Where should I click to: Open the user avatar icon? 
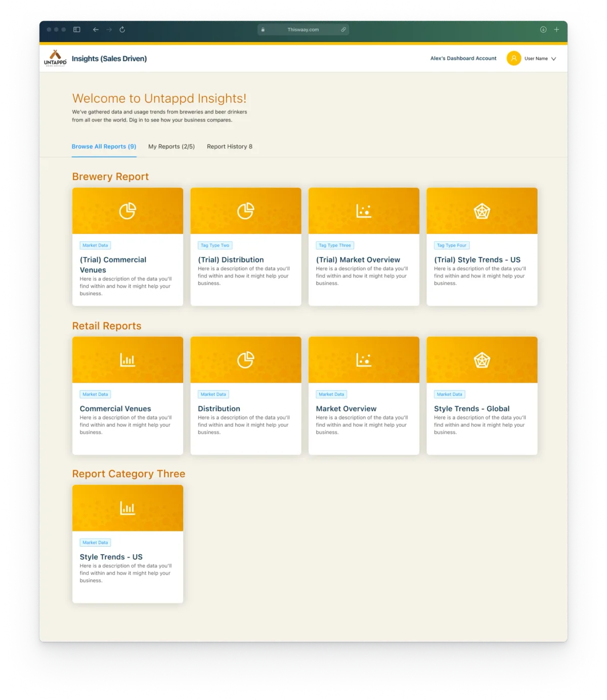(x=513, y=58)
